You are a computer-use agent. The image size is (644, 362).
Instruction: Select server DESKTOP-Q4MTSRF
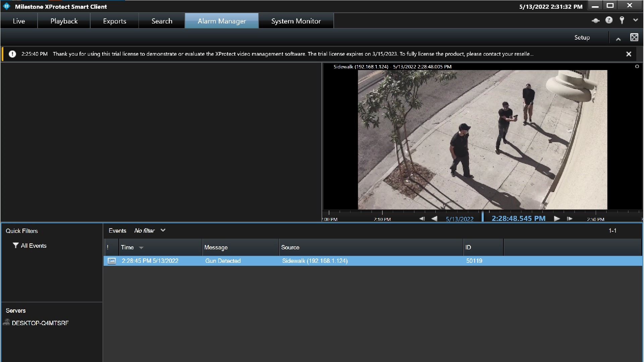40,323
